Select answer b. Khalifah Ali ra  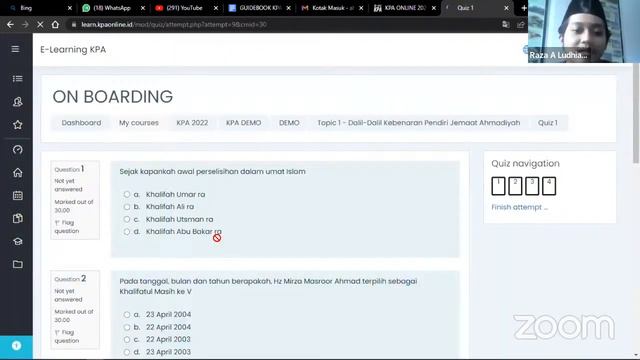(127, 207)
